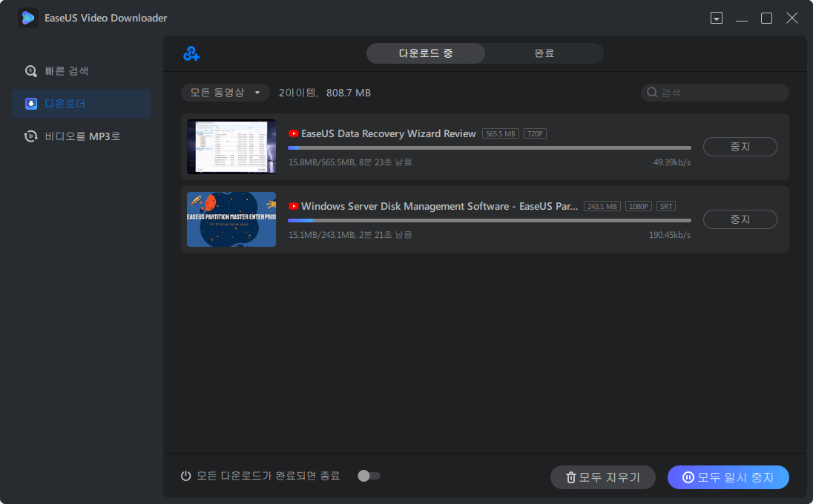The width and height of the screenshot is (813, 504).
Task: Click the 검색 search input field
Action: [720, 93]
